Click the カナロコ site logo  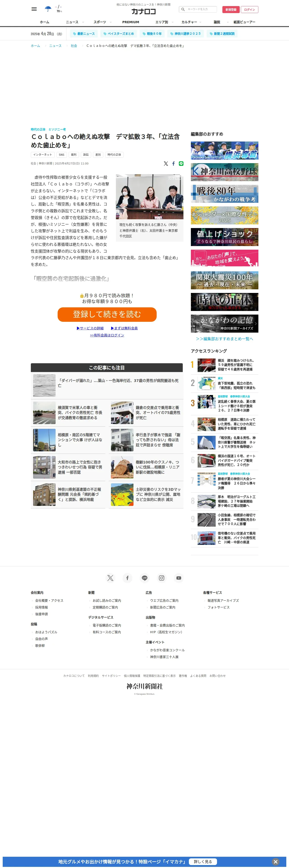point(144,11)
